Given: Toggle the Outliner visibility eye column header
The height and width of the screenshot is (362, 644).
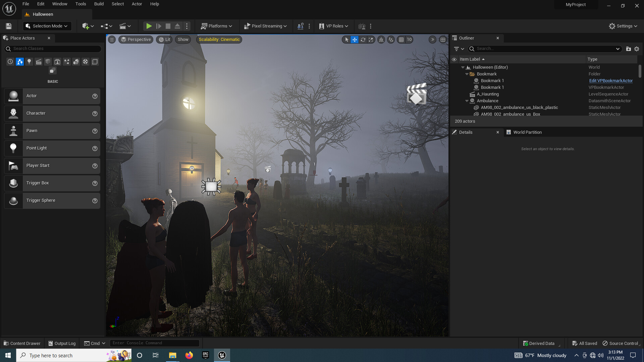Looking at the screenshot, I should point(454,59).
